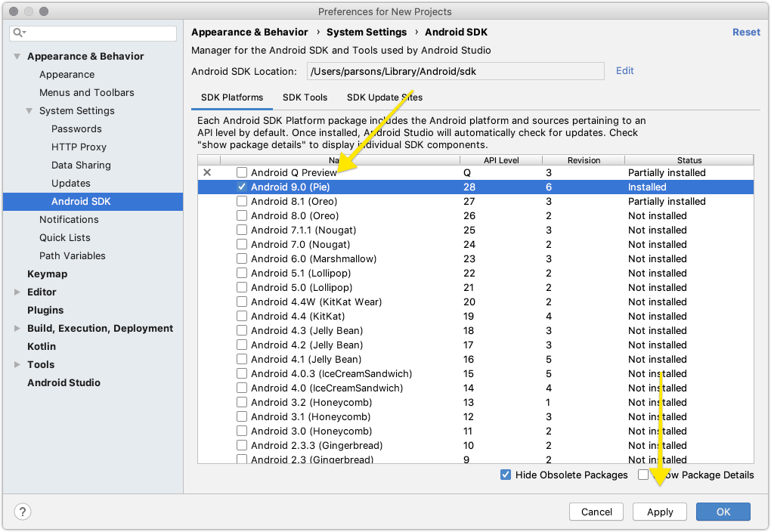Check the Android 5.1 (Lollipop) checkbox
The height and width of the screenshot is (532, 771).
241,273
